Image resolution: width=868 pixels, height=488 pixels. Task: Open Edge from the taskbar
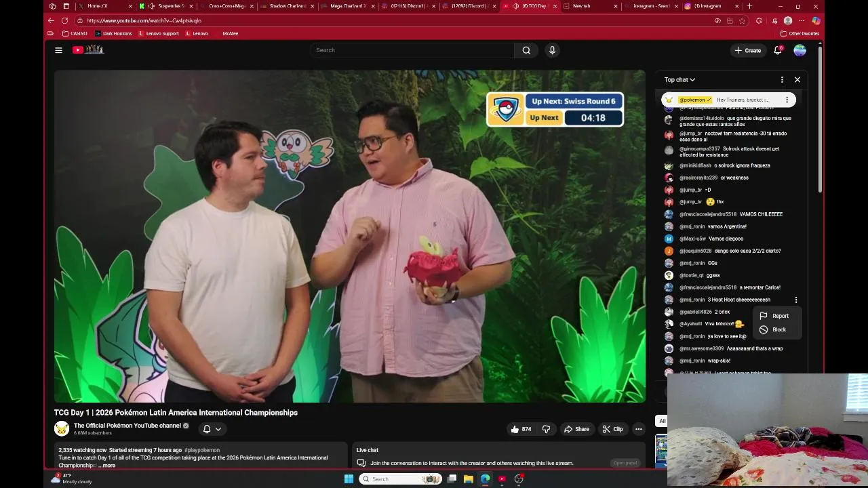point(486,479)
